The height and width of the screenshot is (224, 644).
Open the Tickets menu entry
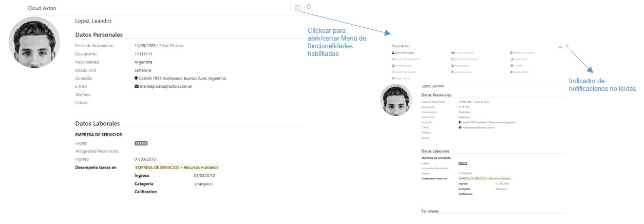pyautogui.click(x=517, y=66)
